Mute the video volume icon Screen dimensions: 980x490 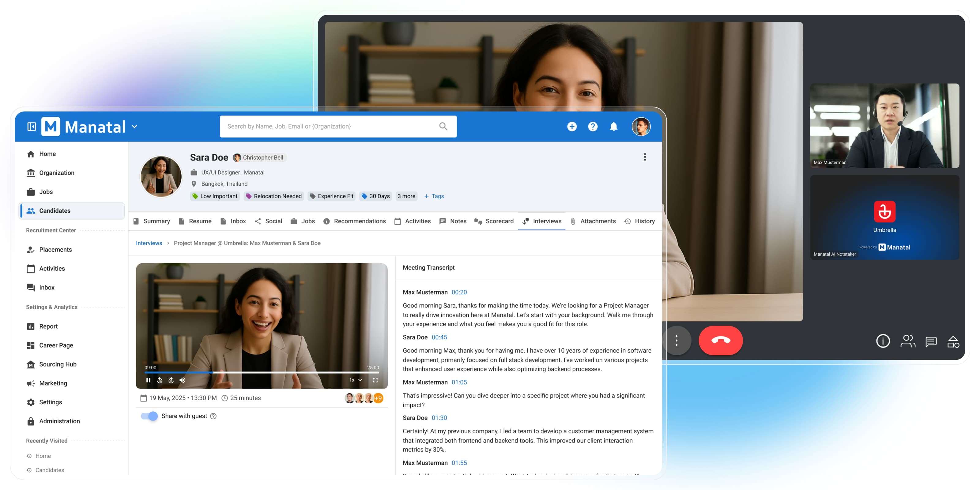point(183,380)
